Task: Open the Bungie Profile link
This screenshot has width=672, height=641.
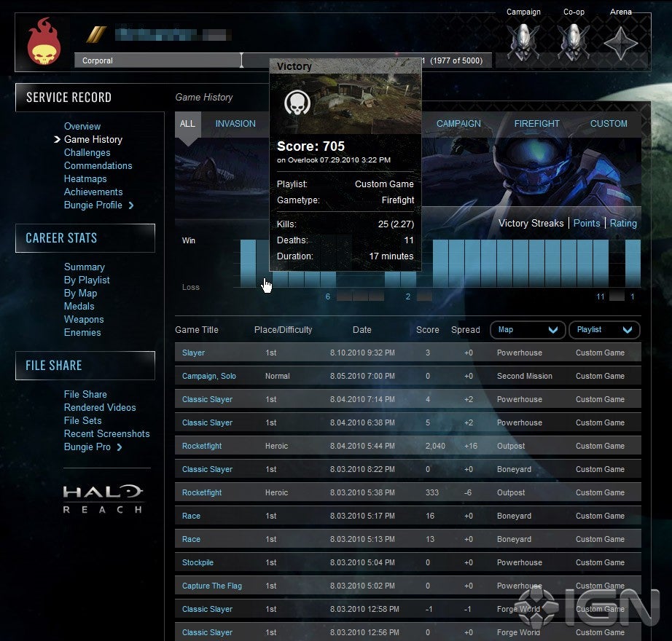Action: (x=93, y=205)
